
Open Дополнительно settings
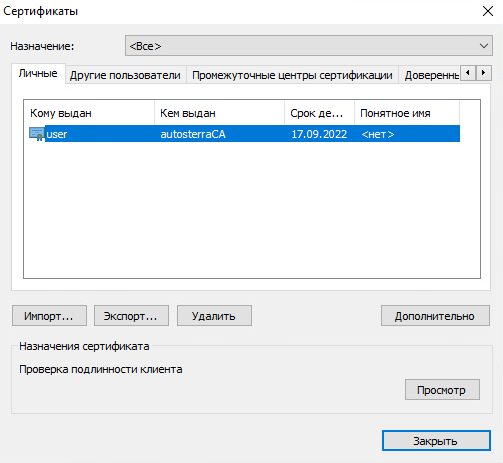pyautogui.click(x=435, y=316)
